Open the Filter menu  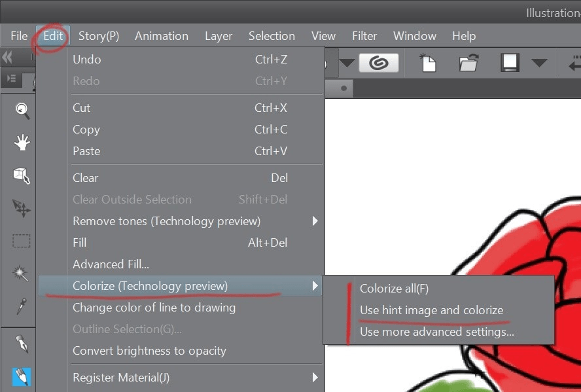click(x=364, y=36)
